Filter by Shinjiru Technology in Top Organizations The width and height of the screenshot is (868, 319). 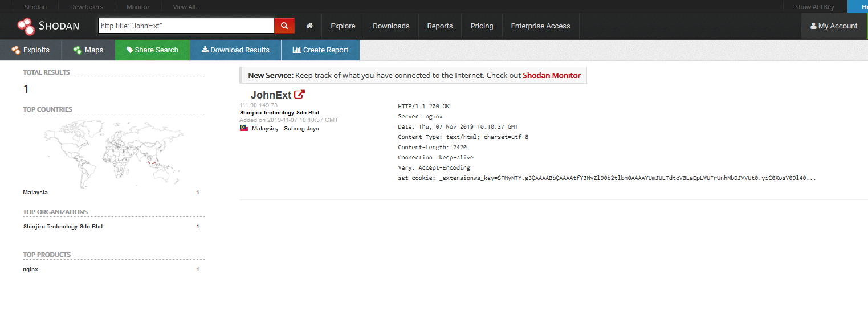click(63, 227)
